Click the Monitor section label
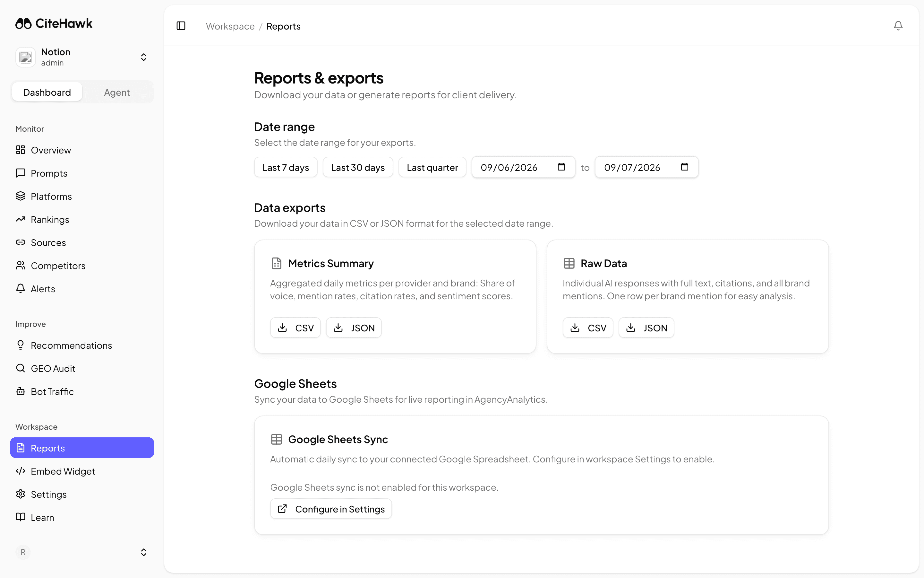 (30, 129)
